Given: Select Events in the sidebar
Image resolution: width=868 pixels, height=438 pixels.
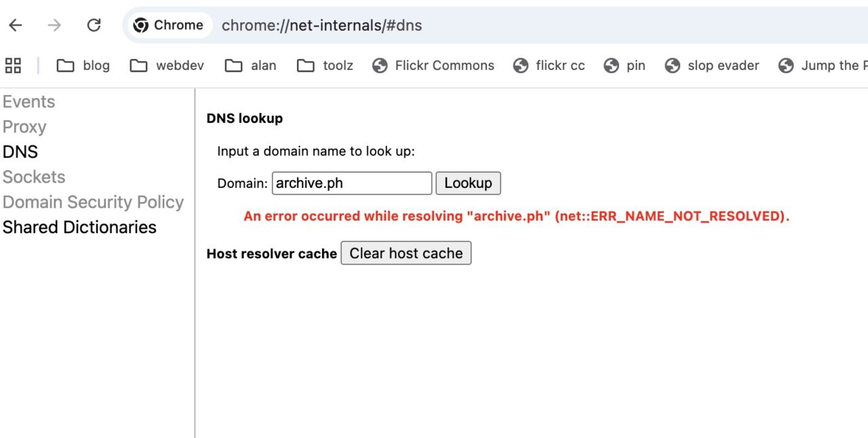Looking at the screenshot, I should click(x=28, y=102).
